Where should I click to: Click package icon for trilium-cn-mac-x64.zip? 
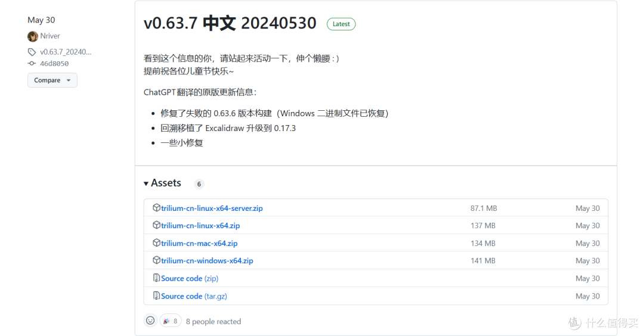click(x=156, y=243)
